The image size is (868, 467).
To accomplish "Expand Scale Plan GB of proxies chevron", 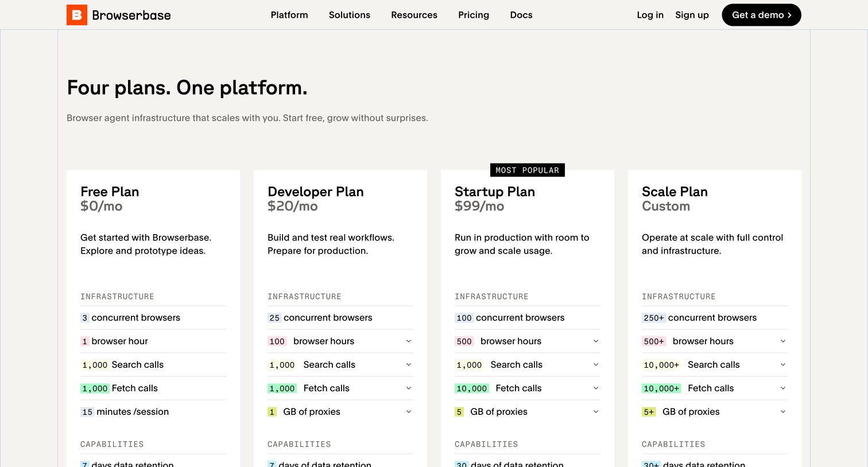I will (783, 412).
